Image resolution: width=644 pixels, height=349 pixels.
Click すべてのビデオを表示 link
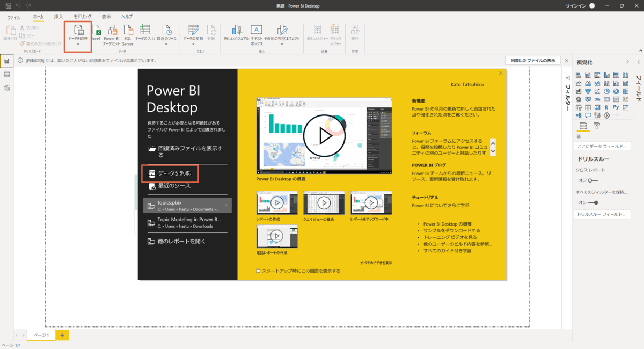point(376,263)
